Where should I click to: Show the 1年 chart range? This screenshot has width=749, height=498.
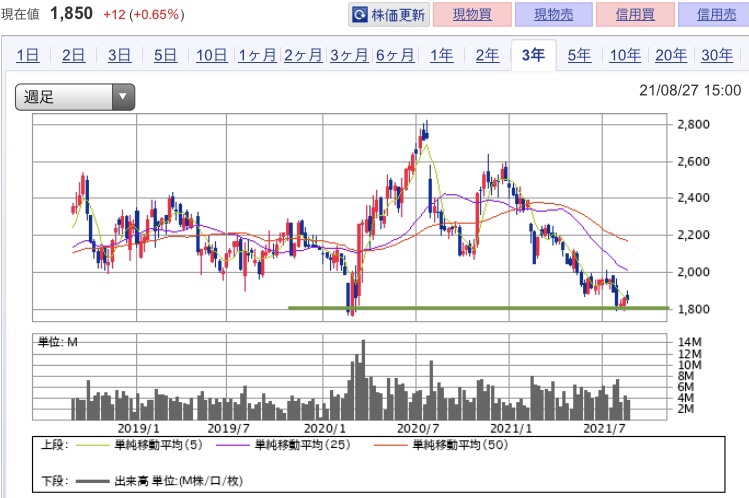coord(441,55)
